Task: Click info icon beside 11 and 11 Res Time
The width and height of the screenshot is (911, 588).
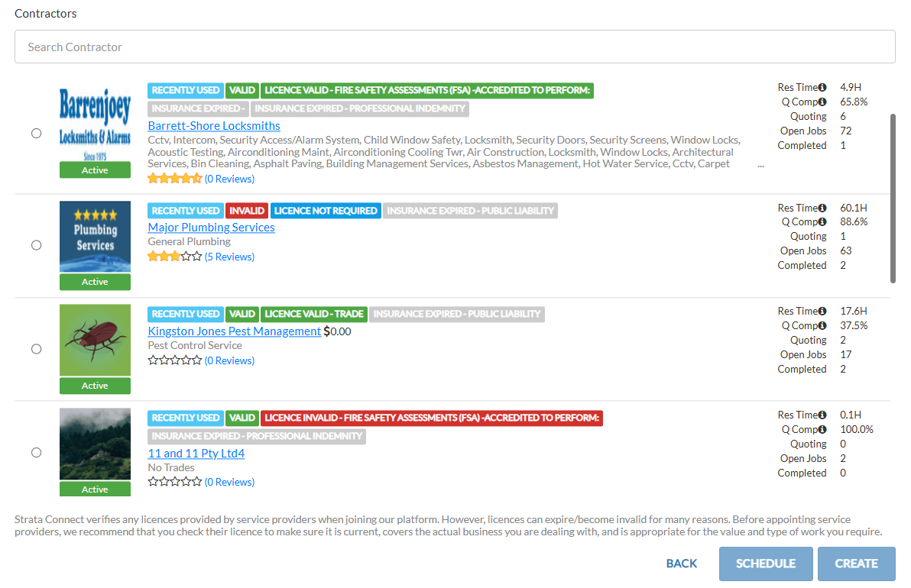Action: 822,415
